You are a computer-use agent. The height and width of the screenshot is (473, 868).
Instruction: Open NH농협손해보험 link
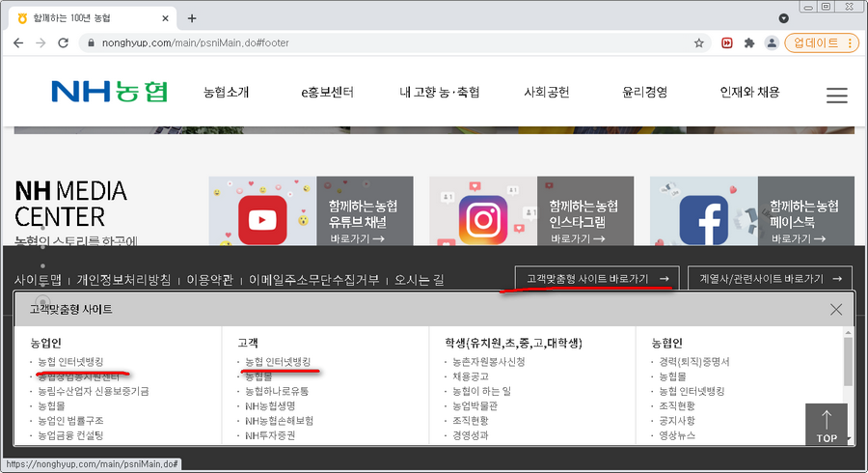pos(279,421)
